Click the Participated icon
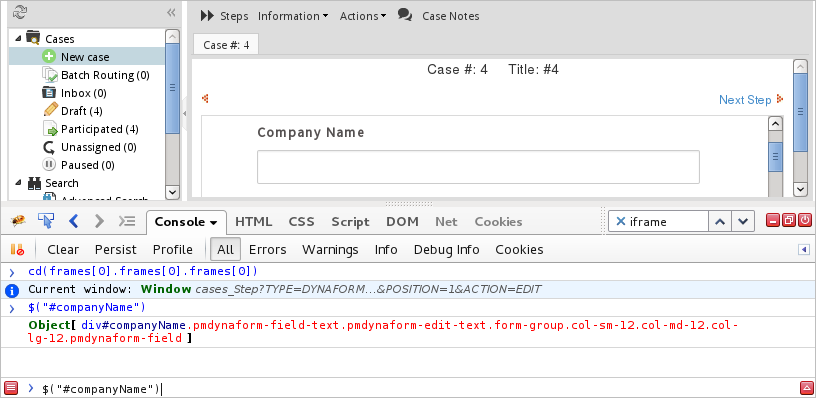 (x=50, y=129)
